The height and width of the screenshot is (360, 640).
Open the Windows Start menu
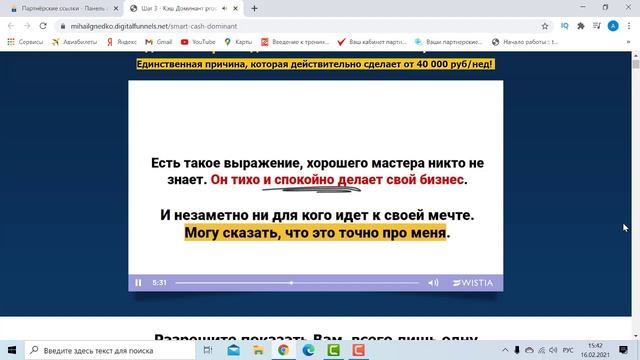12,350
